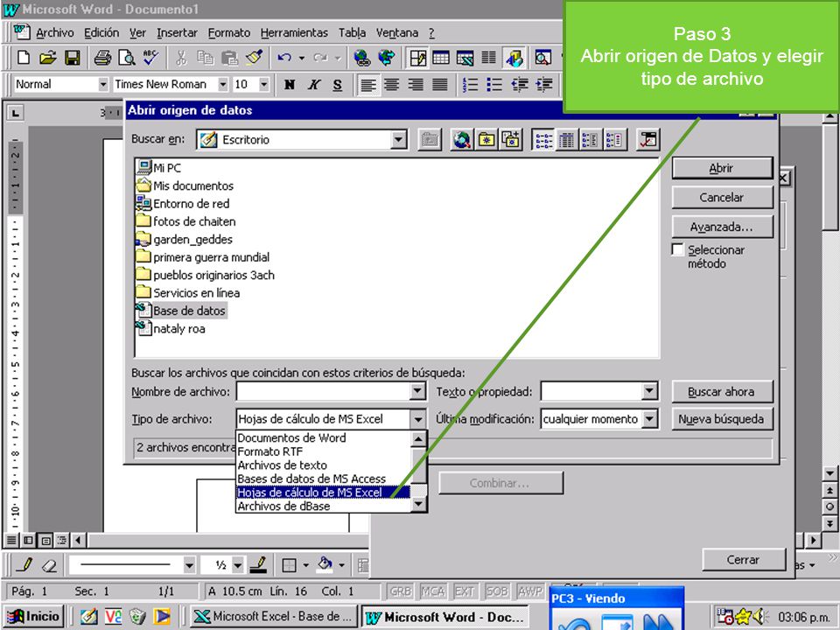Click the New blank document icon
This screenshot has height=630, width=840.
23,58
